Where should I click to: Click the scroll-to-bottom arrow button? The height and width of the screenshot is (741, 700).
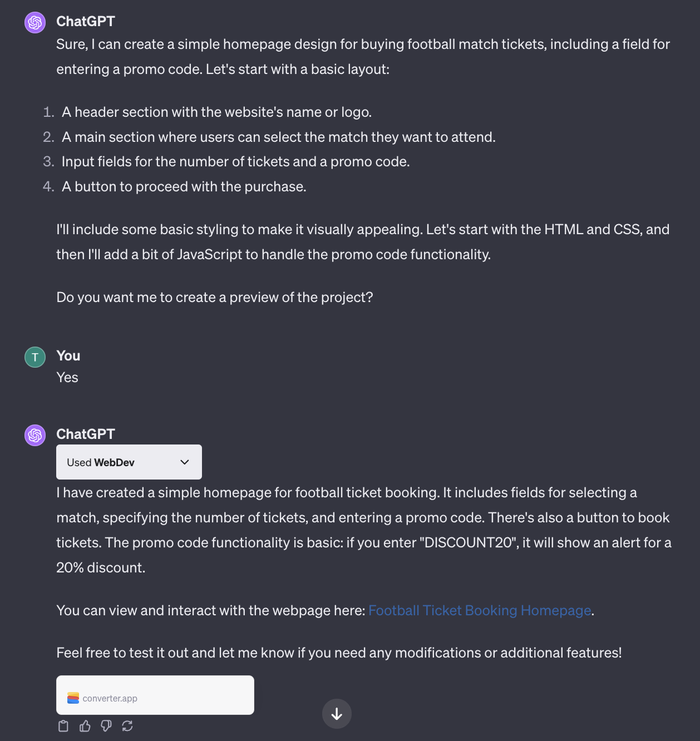pos(337,714)
